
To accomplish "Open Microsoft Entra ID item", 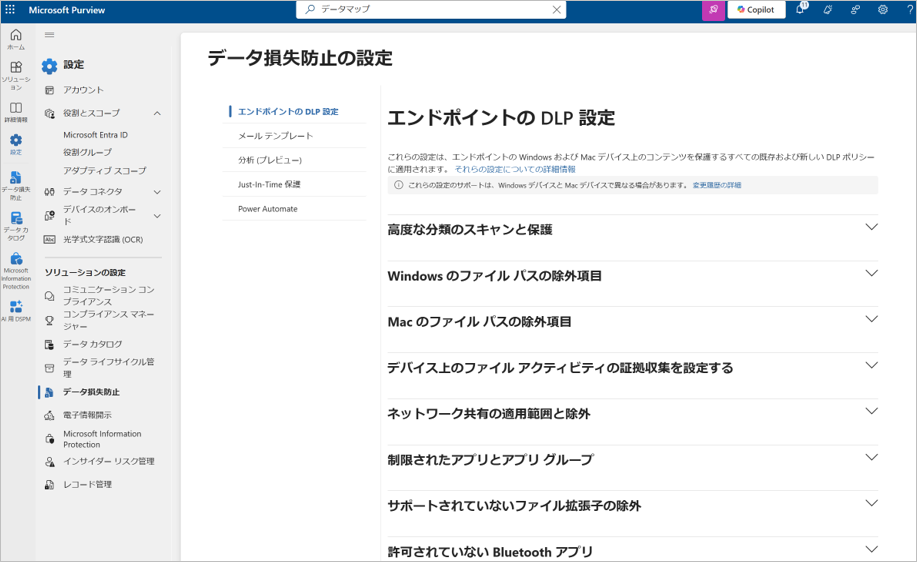I will coord(95,135).
